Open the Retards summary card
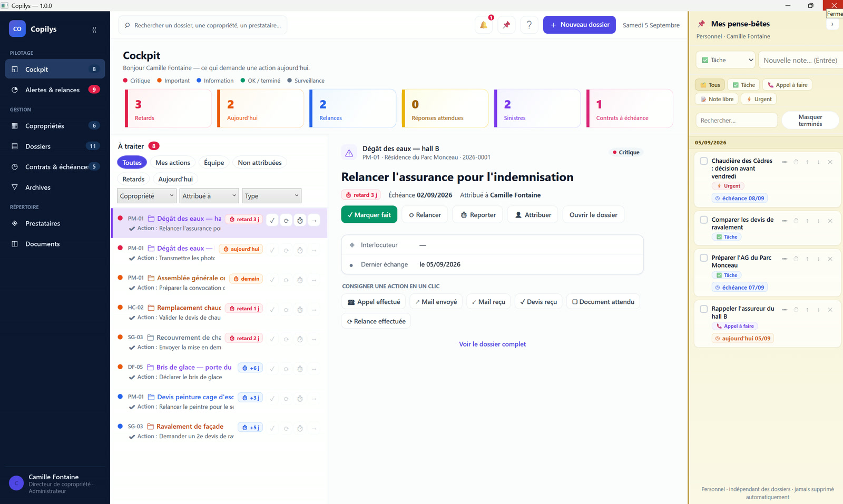The width and height of the screenshot is (843, 504). point(168,108)
